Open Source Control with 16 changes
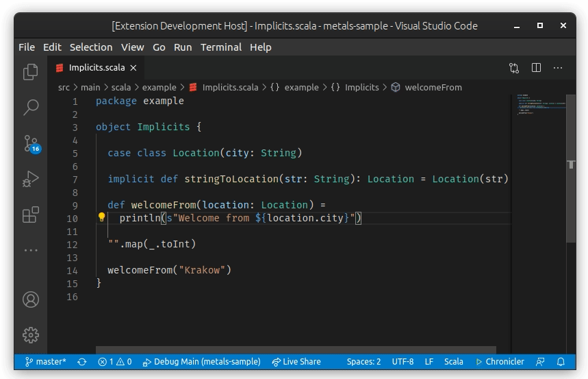 [x=31, y=144]
